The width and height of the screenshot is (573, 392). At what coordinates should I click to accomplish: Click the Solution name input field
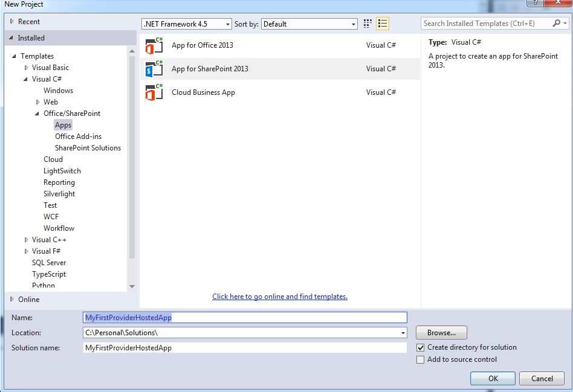(x=245, y=348)
